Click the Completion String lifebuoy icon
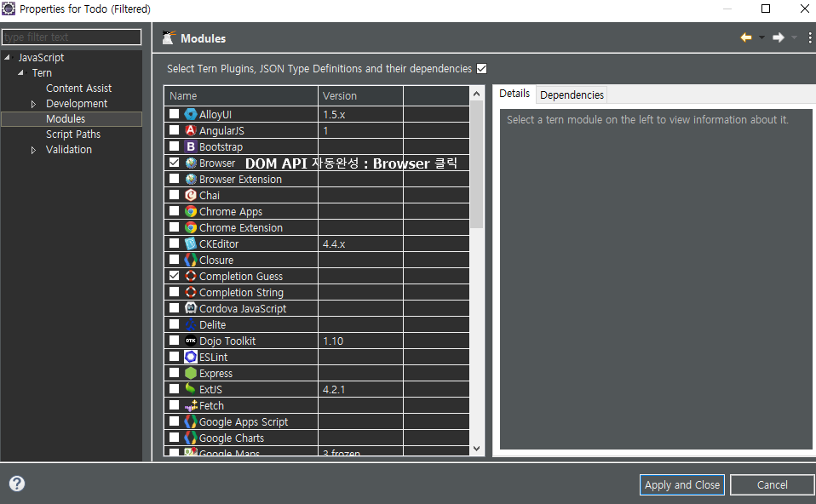 click(191, 292)
